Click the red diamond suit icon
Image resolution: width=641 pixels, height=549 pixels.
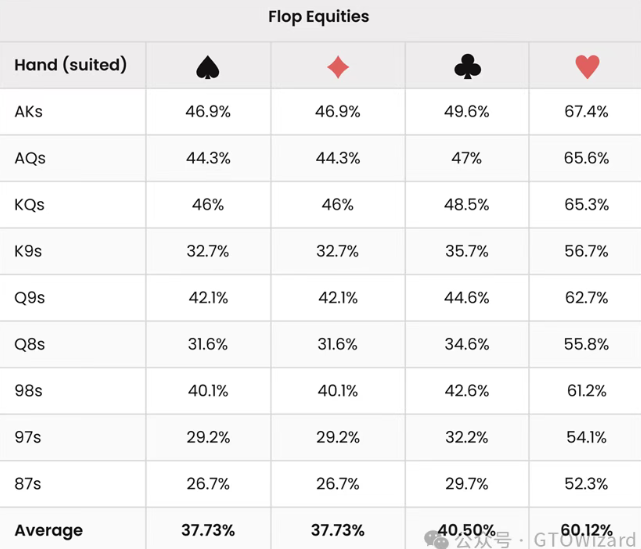pyautogui.click(x=338, y=66)
